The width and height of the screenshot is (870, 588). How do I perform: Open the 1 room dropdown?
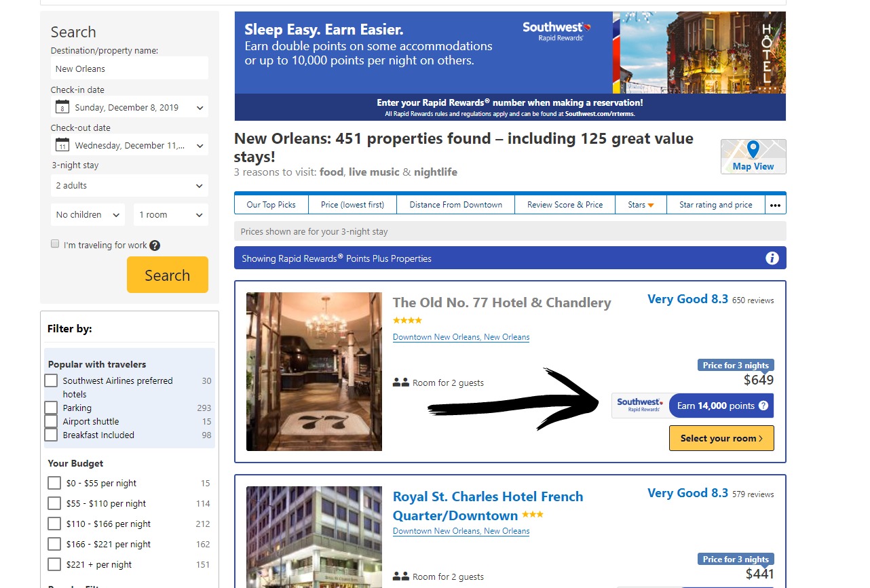[x=171, y=214]
